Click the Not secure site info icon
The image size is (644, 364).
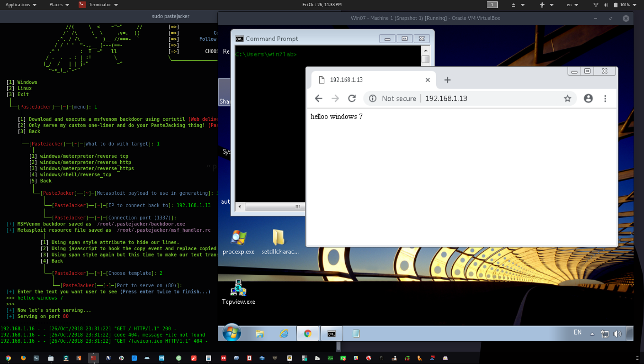[x=373, y=99]
